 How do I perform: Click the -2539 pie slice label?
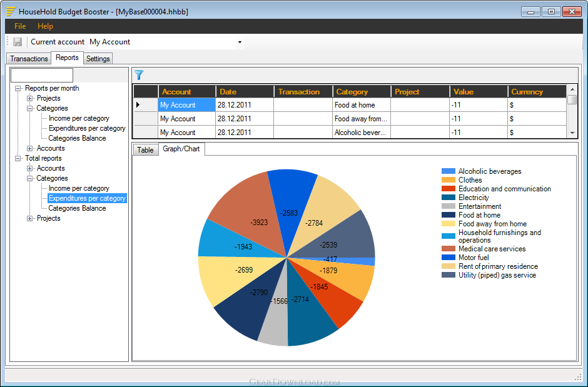coord(328,245)
